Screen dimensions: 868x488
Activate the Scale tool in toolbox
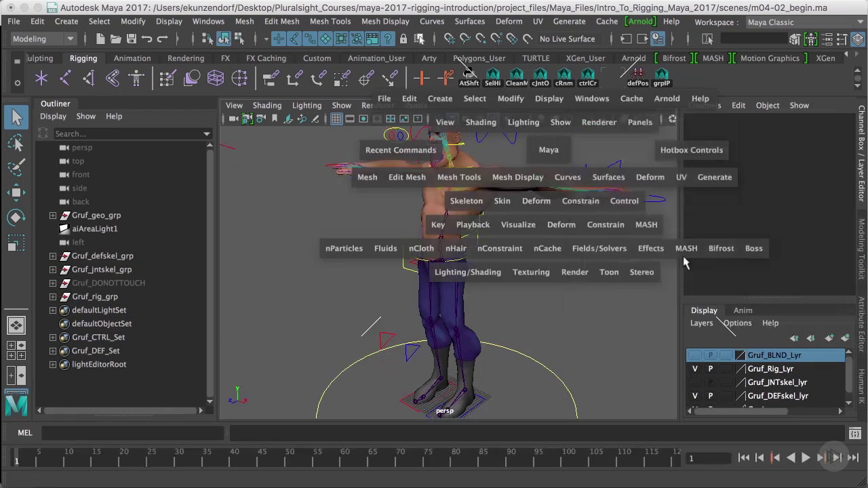pyautogui.click(x=17, y=243)
